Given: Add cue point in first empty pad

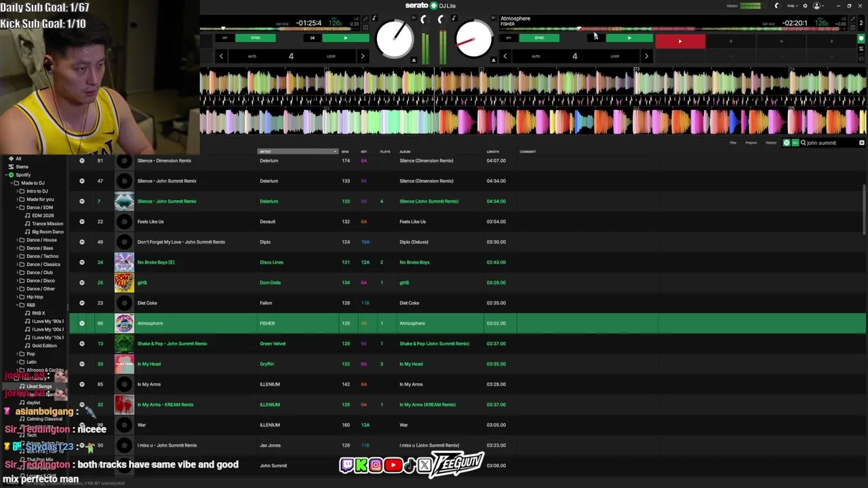Looking at the screenshot, I should [x=730, y=42].
